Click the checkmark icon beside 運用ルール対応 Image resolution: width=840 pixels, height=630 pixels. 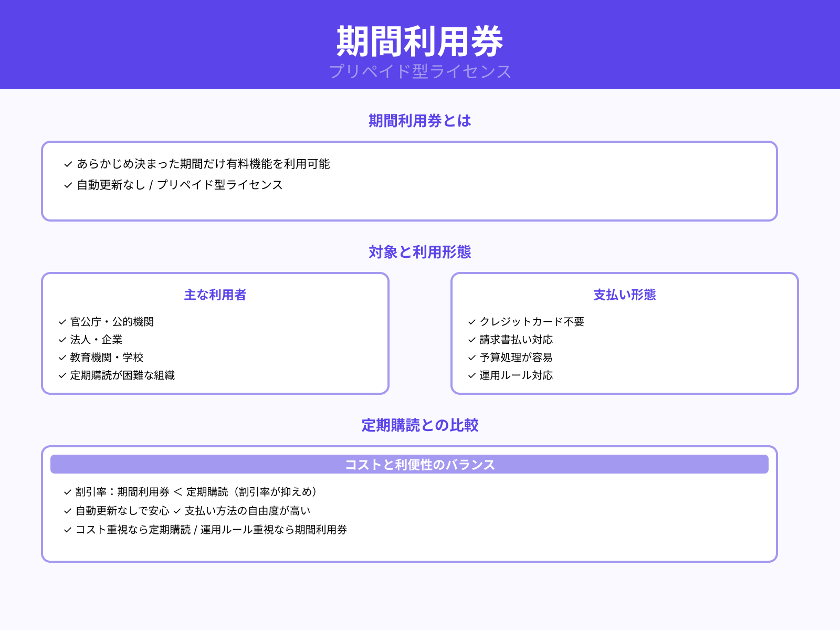[x=471, y=376]
